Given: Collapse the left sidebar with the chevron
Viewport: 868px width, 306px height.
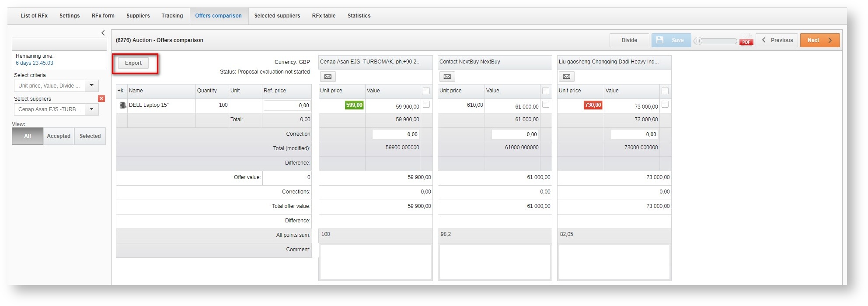Looking at the screenshot, I should [x=103, y=33].
